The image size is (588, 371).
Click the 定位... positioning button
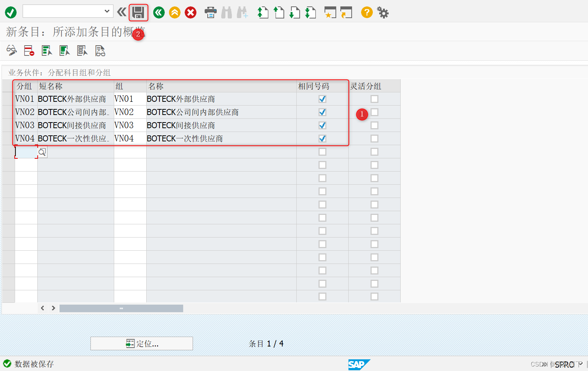tap(141, 343)
